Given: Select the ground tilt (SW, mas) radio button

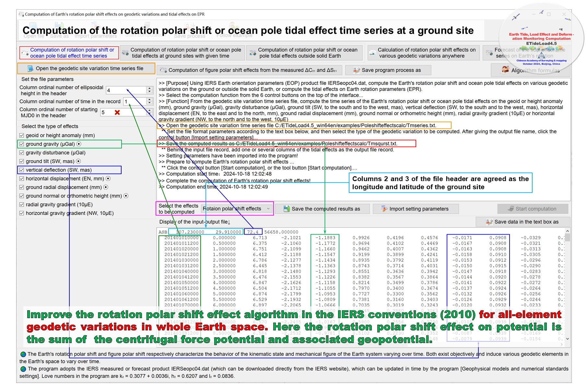Looking at the screenshot, I should (78, 161).
